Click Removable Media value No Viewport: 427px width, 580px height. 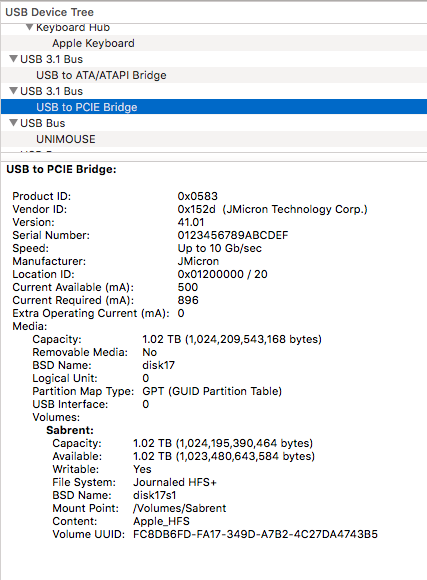tap(149, 352)
